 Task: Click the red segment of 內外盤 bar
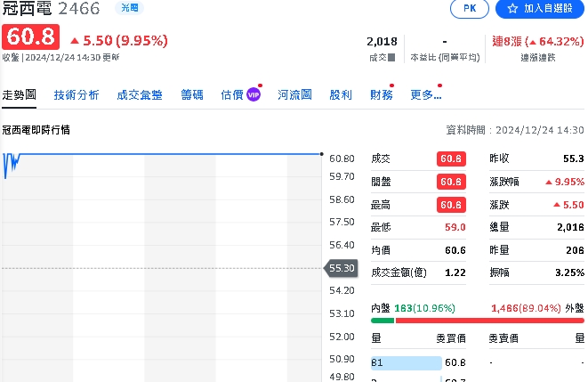click(490, 321)
